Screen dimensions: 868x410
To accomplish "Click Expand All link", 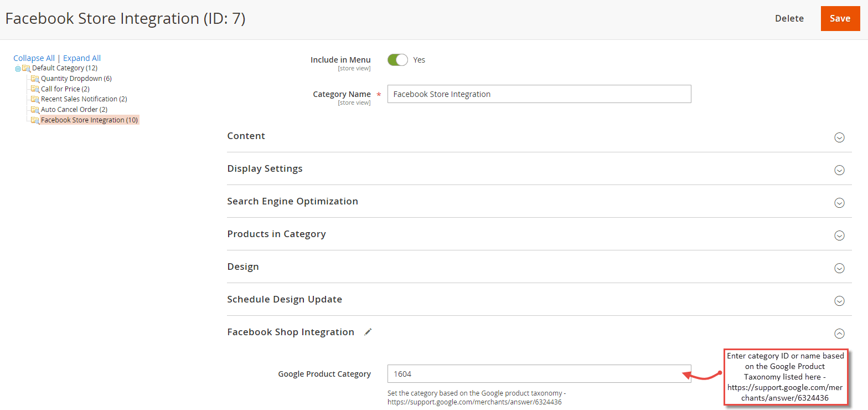I will [82, 58].
